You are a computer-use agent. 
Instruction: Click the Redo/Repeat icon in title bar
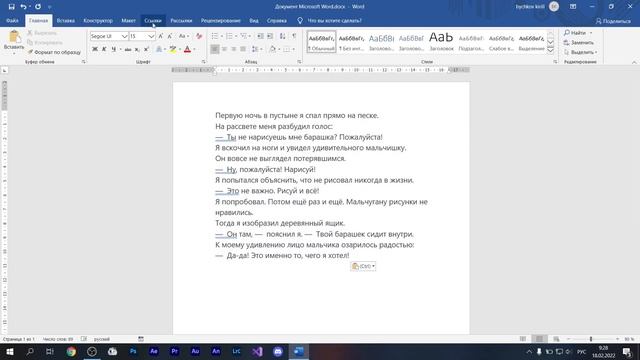38,7
